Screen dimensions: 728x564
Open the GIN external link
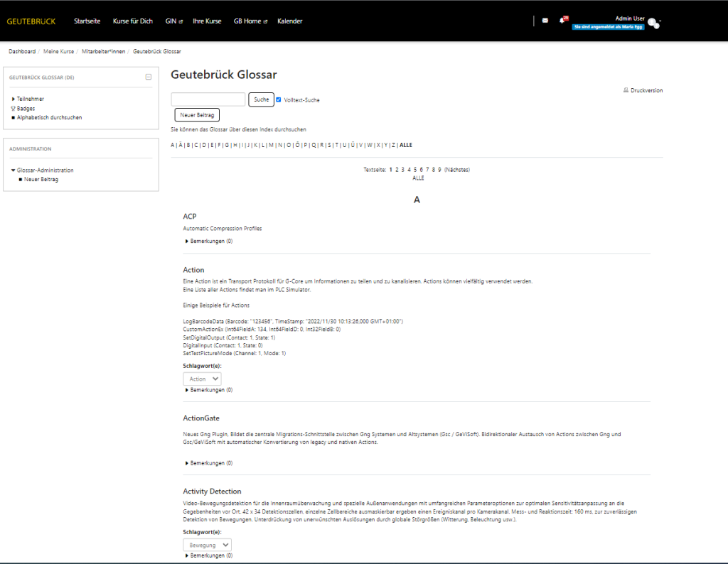(174, 21)
